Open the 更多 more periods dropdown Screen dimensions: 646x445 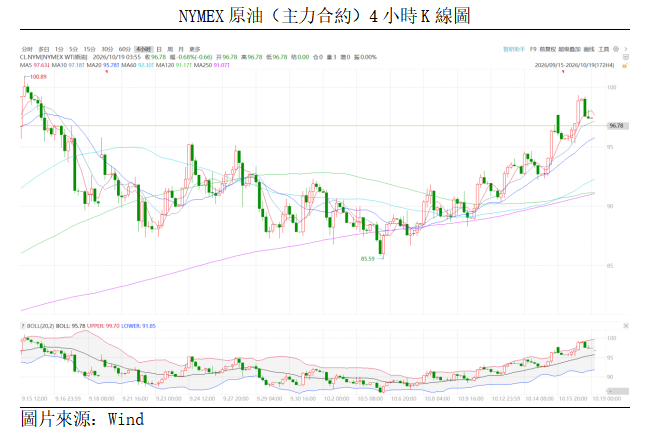pyautogui.click(x=194, y=49)
